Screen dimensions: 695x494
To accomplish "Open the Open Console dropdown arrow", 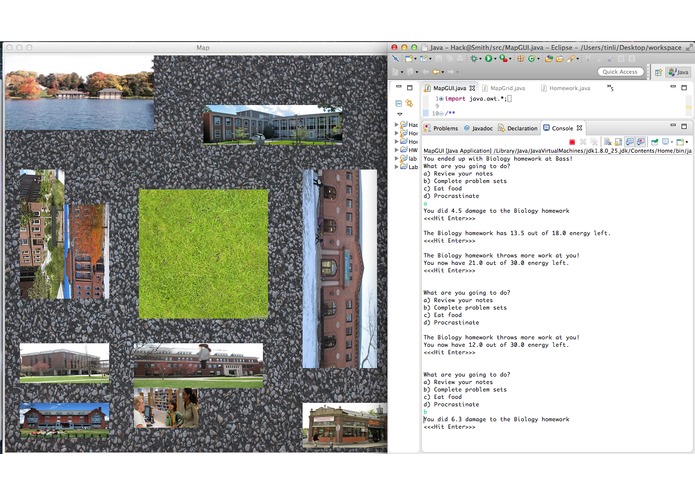I will pos(687,142).
